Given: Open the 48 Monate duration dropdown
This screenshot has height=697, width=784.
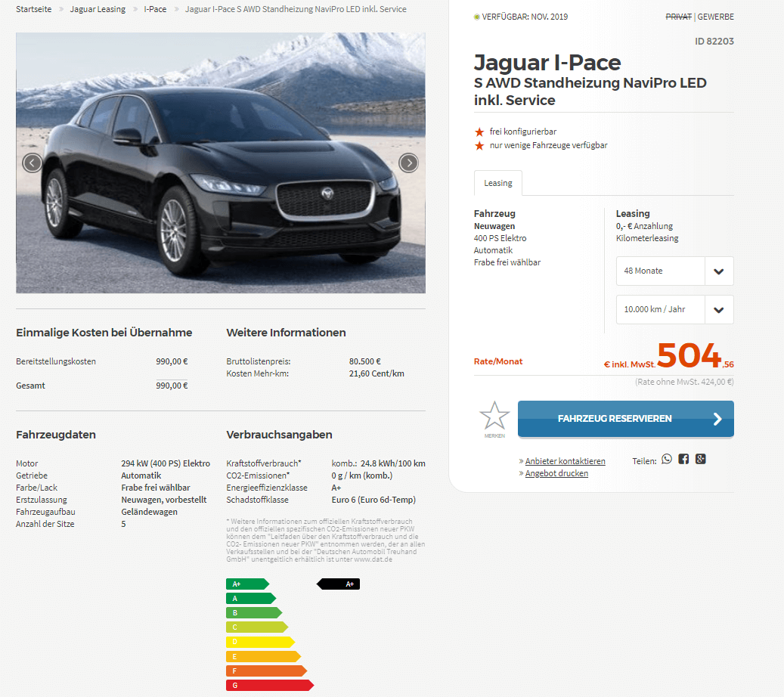Looking at the screenshot, I should point(675,271).
